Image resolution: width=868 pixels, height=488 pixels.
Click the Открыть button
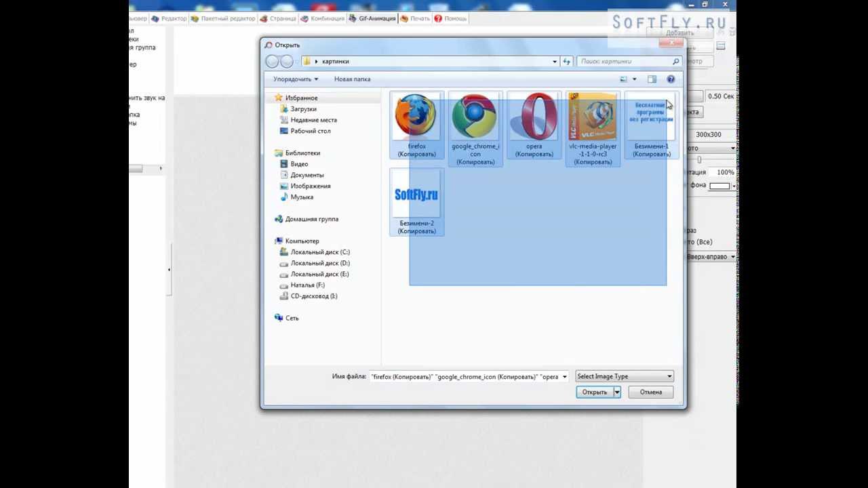coord(594,392)
